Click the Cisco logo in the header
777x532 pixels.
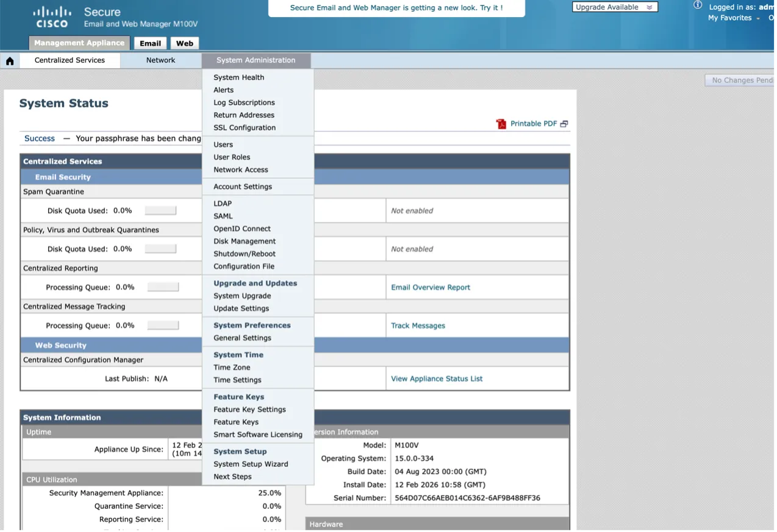[51, 17]
